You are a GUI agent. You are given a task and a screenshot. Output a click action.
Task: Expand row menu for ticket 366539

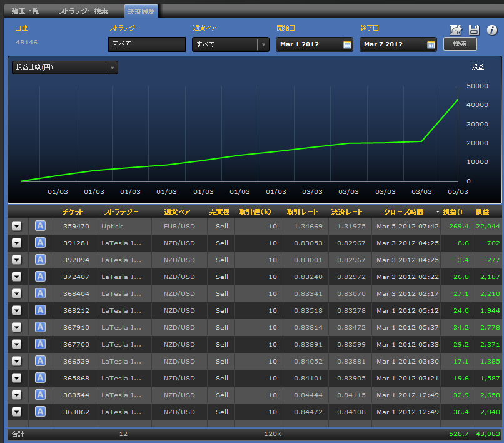click(x=17, y=361)
